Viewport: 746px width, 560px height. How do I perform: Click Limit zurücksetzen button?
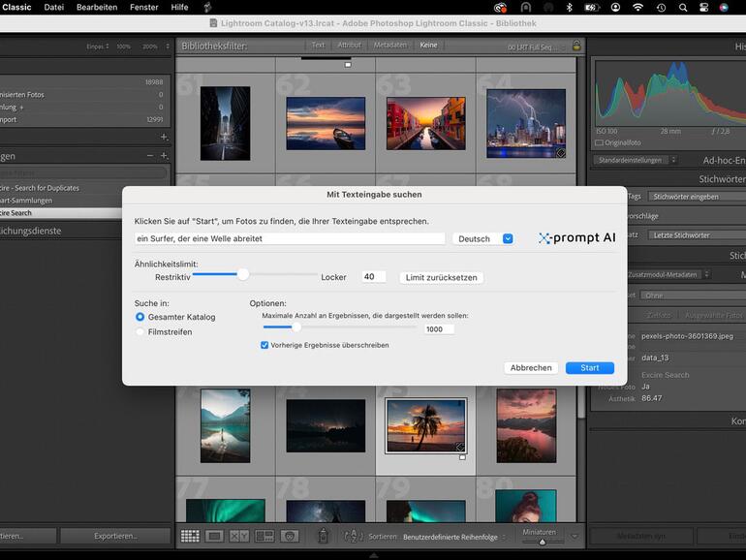(441, 277)
